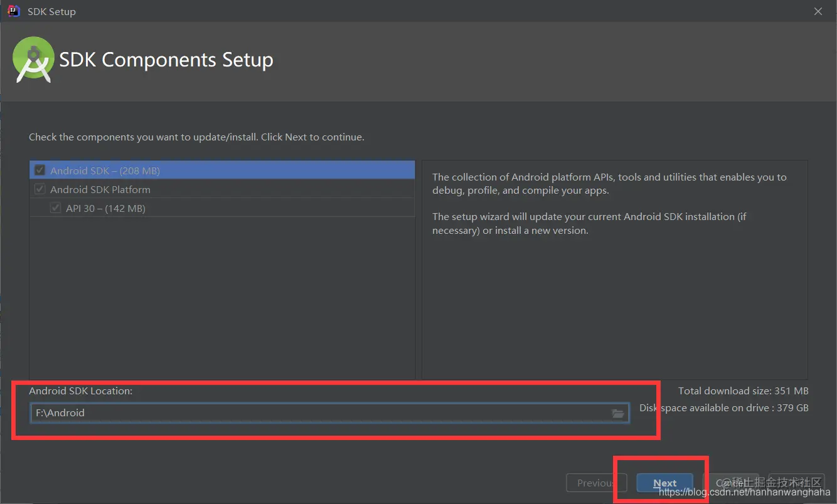Click the Android SDK Location path field
Image resolution: width=837 pixels, height=504 pixels.
coord(329,413)
